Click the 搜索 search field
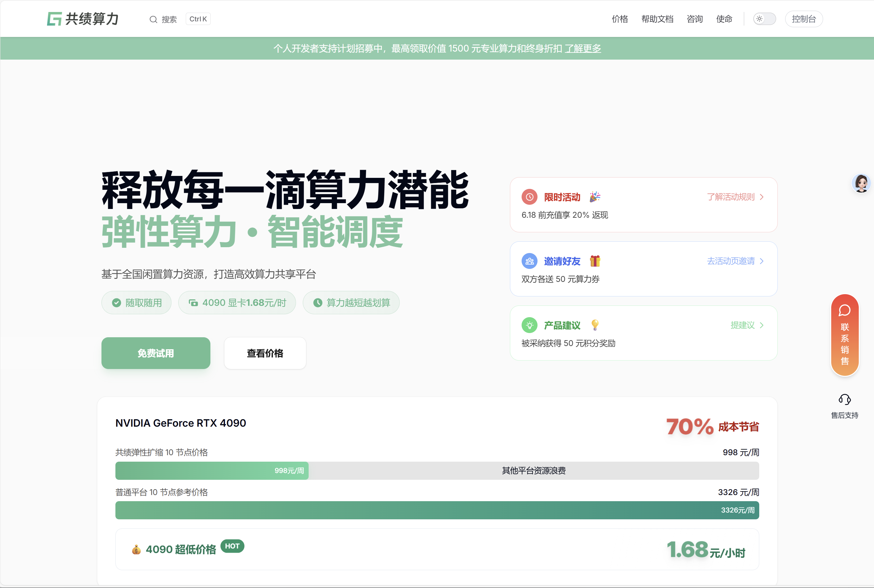Image resolution: width=874 pixels, height=588 pixels. pos(169,19)
